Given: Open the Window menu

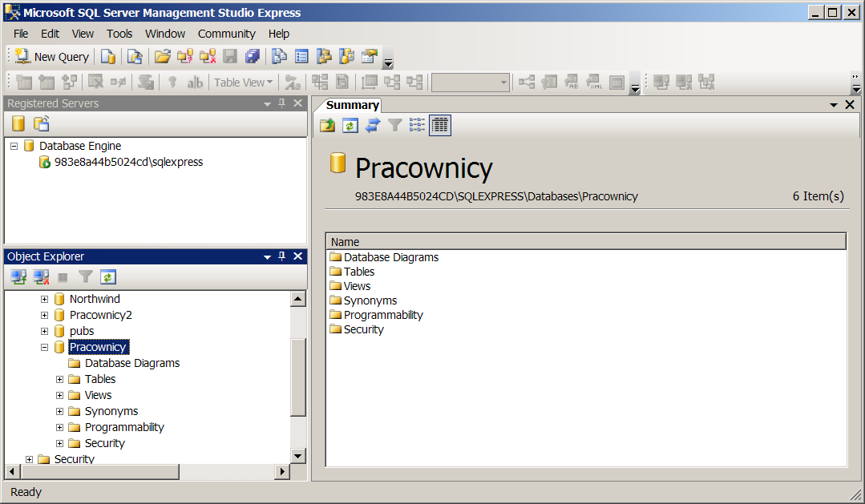Looking at the screenshot, I should click(x=165, y=34).
